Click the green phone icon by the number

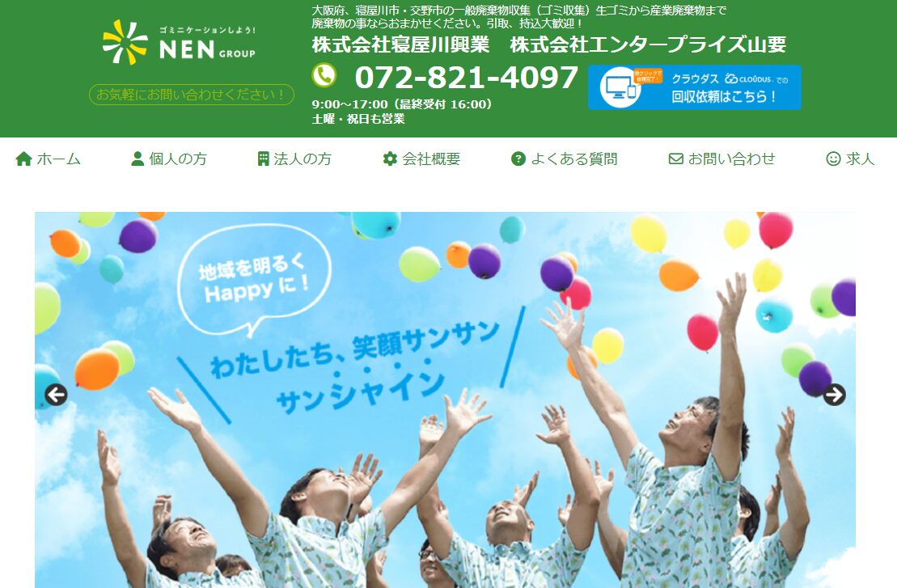coord(324,75)
